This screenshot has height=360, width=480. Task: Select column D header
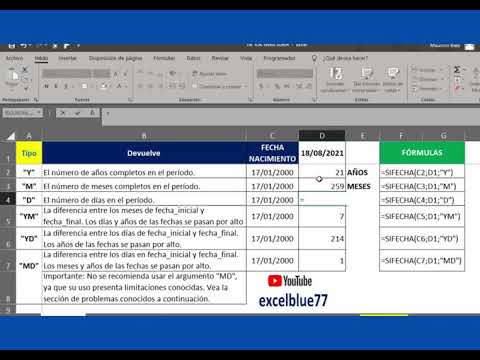tap(322, 136)
